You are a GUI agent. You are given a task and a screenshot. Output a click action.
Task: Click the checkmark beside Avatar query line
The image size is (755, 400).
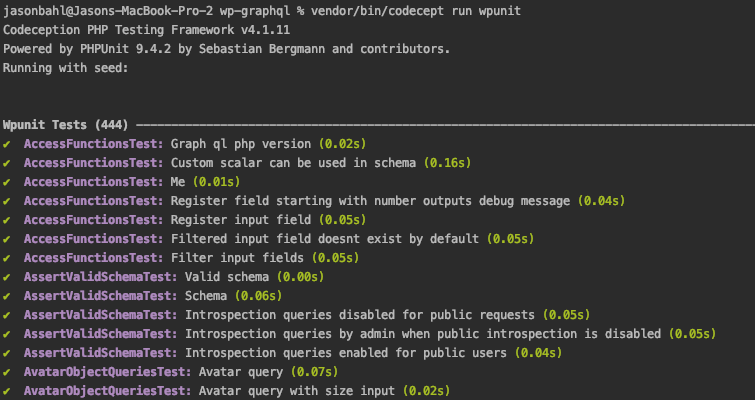click(6, 372)
